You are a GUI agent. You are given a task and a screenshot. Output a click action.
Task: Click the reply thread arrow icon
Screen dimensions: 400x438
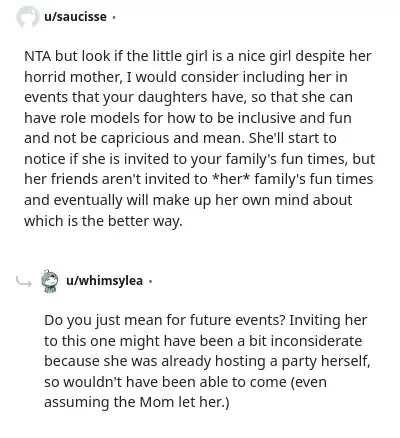pos(24,282)
